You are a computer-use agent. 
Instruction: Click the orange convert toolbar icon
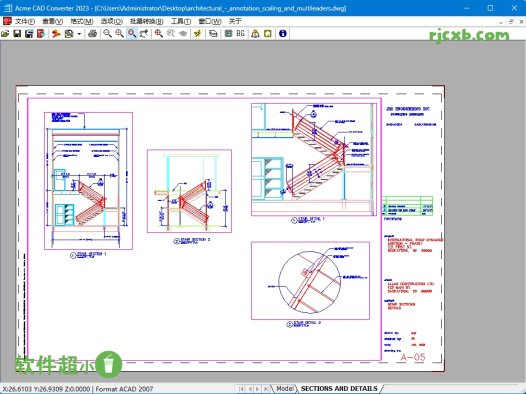(x=56, y=34)
